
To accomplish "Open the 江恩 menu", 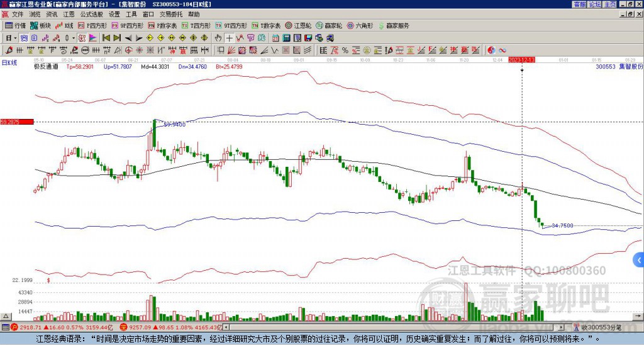I will (x=69, y=14).
